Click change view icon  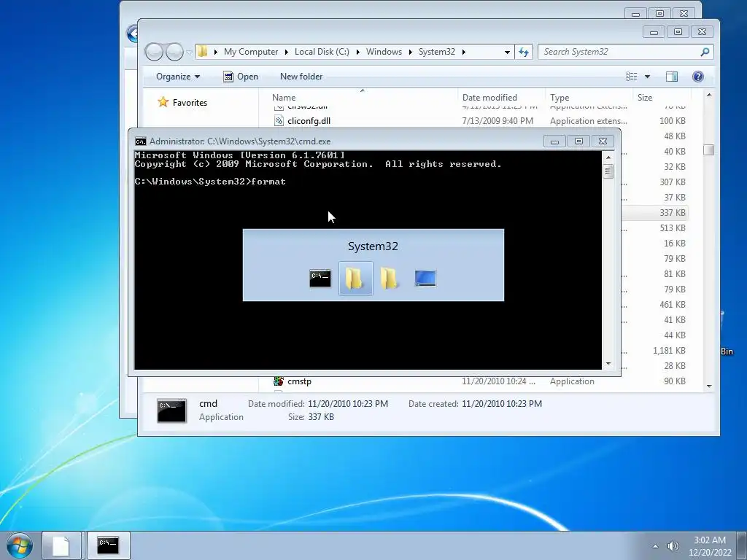(x=632, y=77)
